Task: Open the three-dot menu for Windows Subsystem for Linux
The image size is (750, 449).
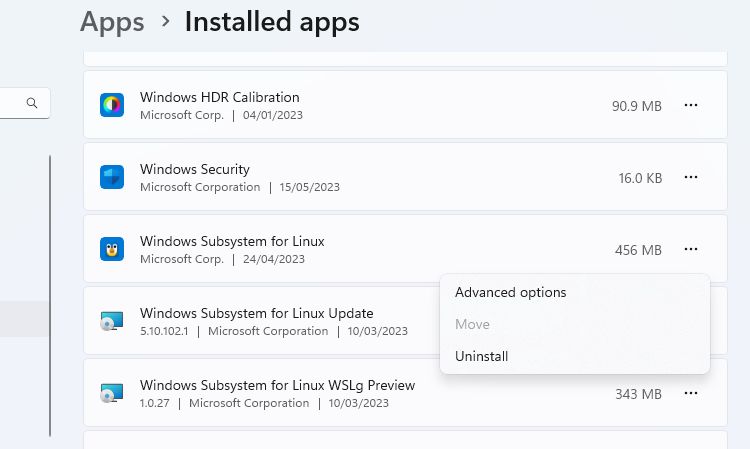Action: pos(691,249)
